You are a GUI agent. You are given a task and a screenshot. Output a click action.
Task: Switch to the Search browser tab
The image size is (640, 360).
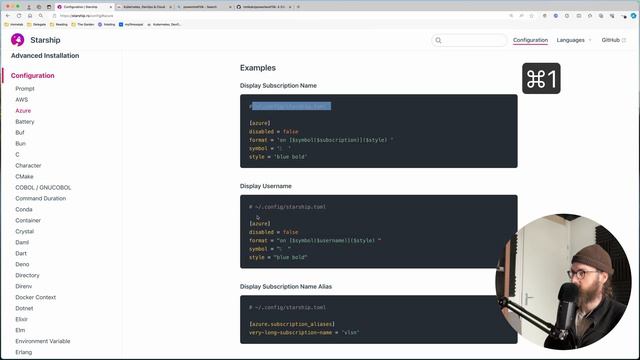(204, 7)
